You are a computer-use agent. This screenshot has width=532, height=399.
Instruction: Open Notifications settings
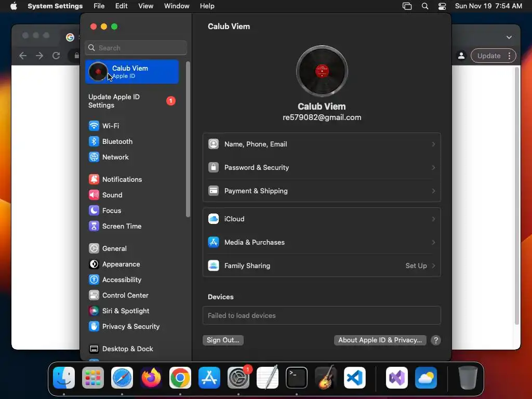[132, 179]
